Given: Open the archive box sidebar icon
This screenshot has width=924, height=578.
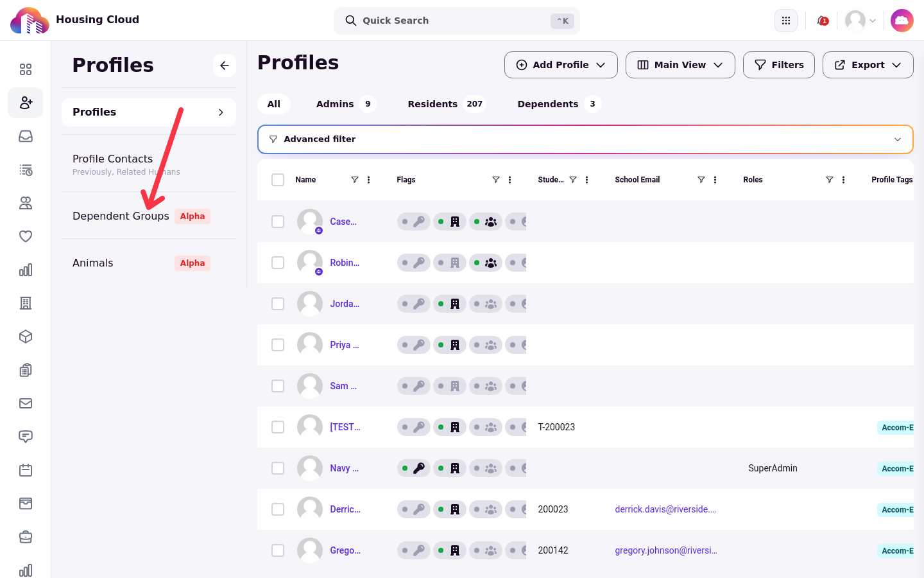Looking at the screenshot, I should pos(26,504).
